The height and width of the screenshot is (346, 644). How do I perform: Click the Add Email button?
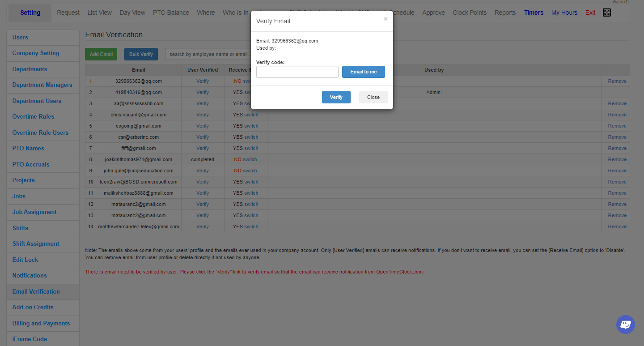click(x=101, y=54)
